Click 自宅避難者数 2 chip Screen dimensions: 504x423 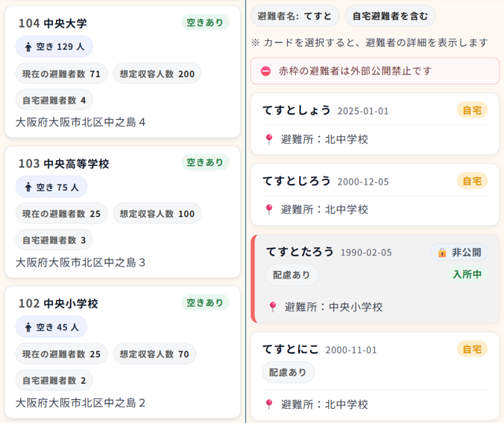(54, 381)
